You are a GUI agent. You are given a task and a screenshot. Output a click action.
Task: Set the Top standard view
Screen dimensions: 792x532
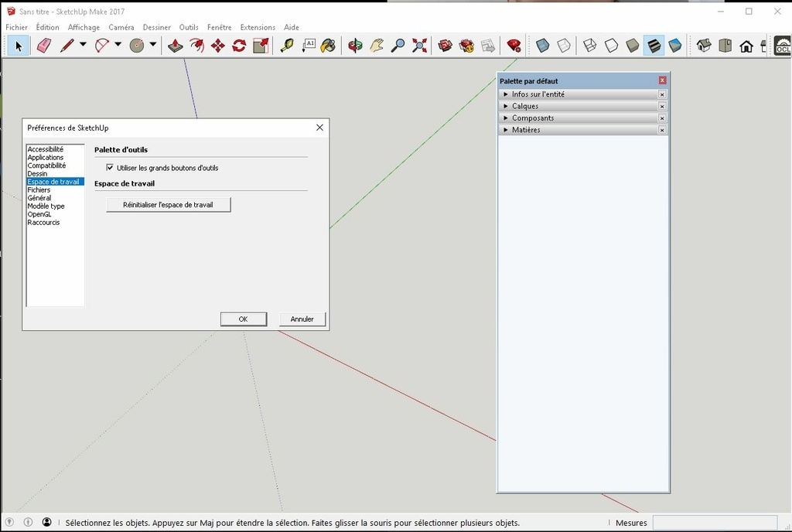(x=725, y=46)
